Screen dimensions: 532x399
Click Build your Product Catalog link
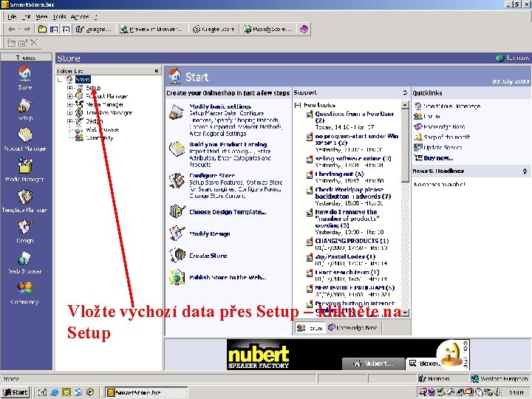[228, 144]
